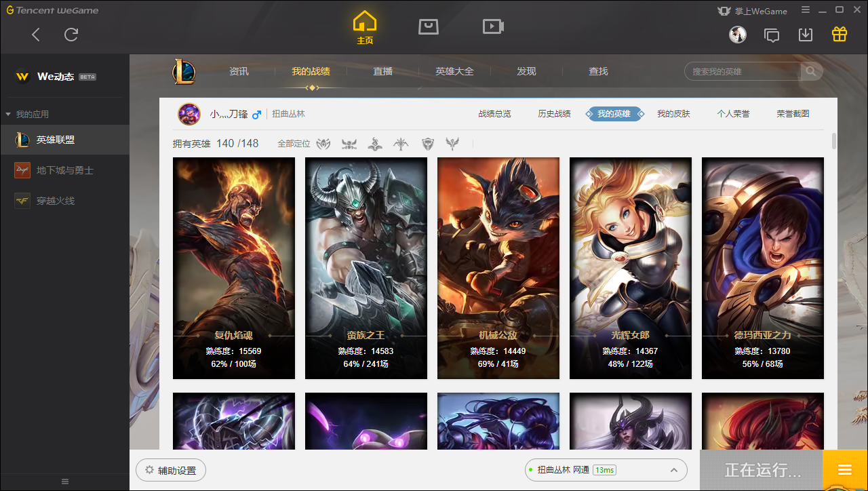Click the 拥有英雄 140/148 count
The image size is (868, 491).
(x=216, y=144)
